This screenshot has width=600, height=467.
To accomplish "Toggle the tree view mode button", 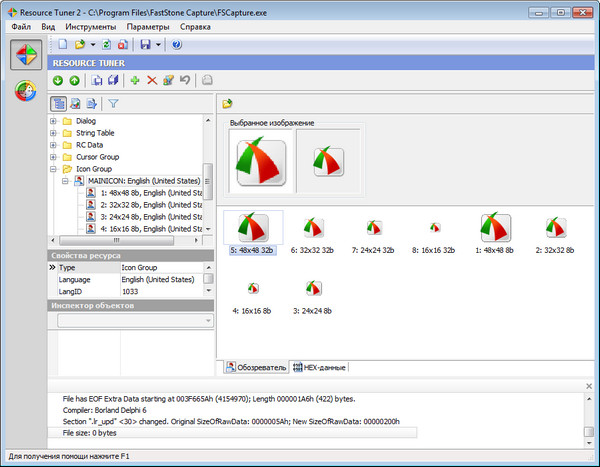I will pyautogui.click(x=59, y=103).
